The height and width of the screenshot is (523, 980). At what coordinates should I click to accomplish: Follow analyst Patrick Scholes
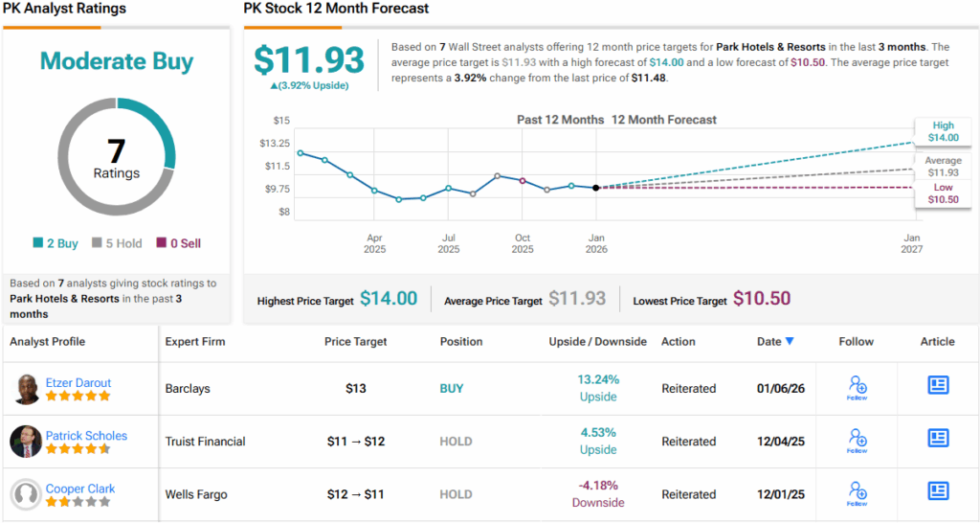(857, 441)
